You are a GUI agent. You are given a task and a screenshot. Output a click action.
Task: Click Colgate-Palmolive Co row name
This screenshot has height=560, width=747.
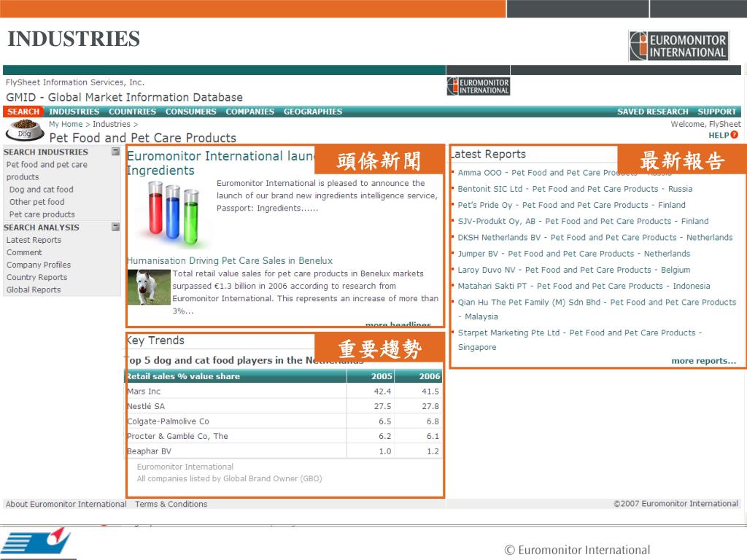169,421
